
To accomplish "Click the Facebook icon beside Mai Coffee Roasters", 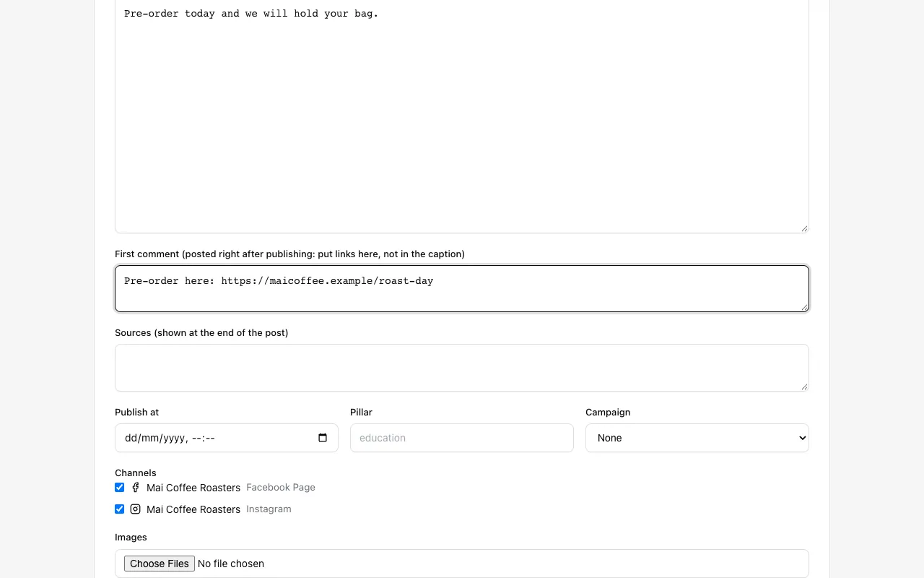I will tap(135, 488).
